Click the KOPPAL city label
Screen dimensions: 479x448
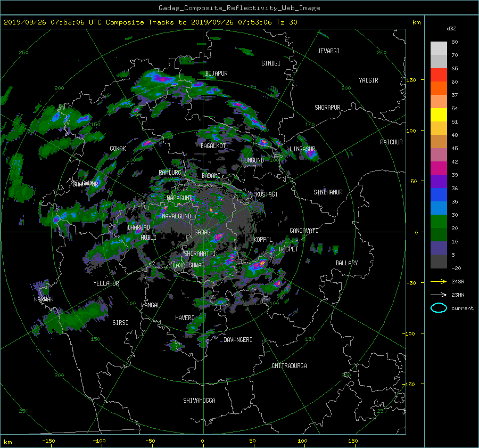263,240
